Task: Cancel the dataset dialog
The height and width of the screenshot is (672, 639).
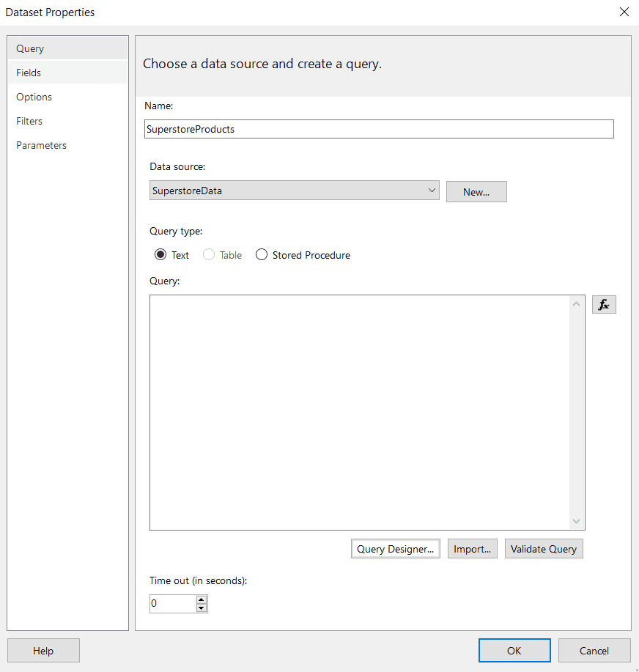Action: (594, 650)
